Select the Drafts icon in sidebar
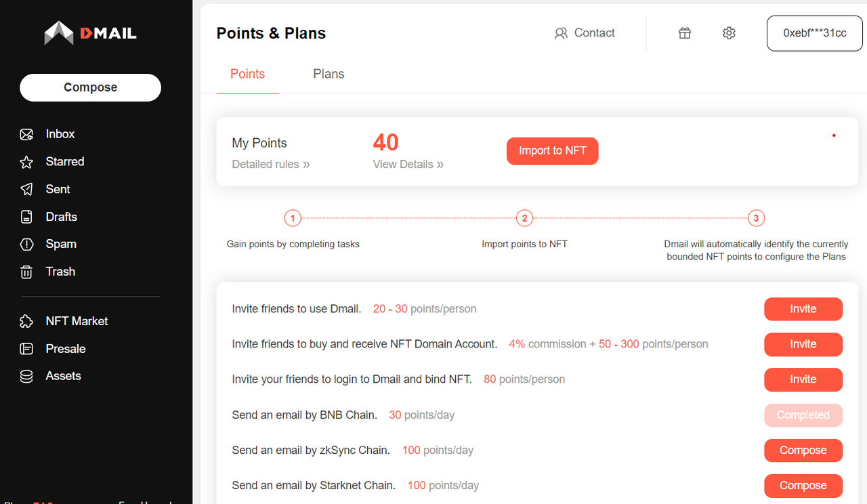The height and width of the screenshot is (504, 867). click(x=26, y=217)
